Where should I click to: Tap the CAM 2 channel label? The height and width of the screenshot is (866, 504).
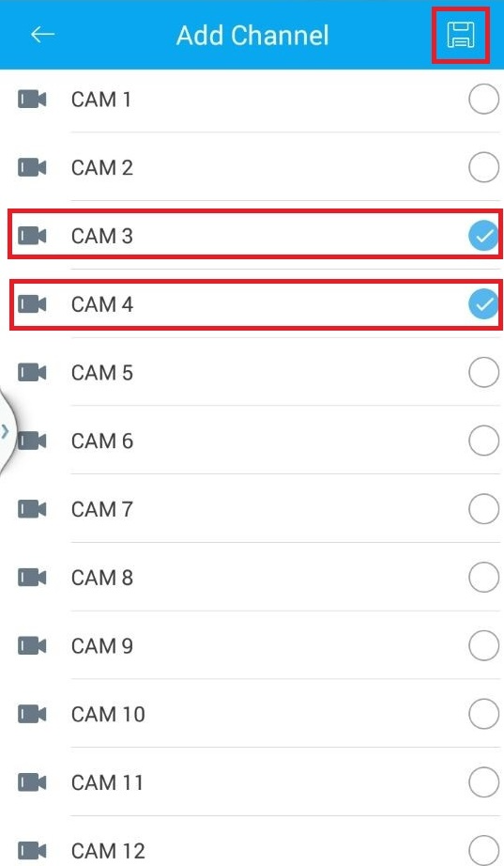coord(102,167)
